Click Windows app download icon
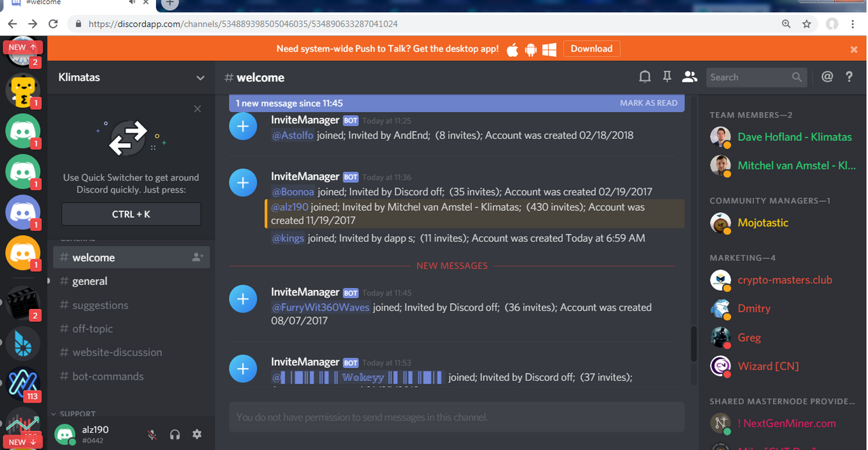The width and height of the screenshot is (868, 450). click(x=549, y=49)
